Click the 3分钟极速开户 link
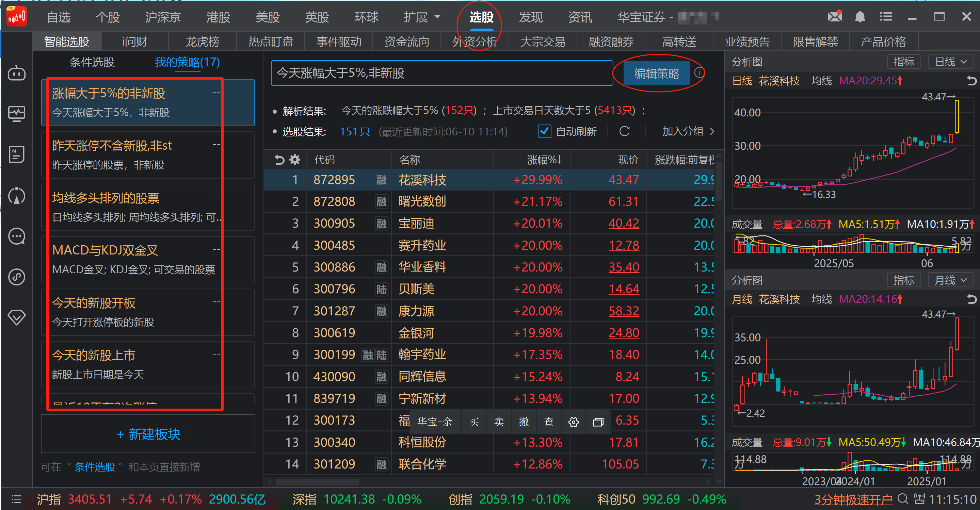 [x=853, y=499]
